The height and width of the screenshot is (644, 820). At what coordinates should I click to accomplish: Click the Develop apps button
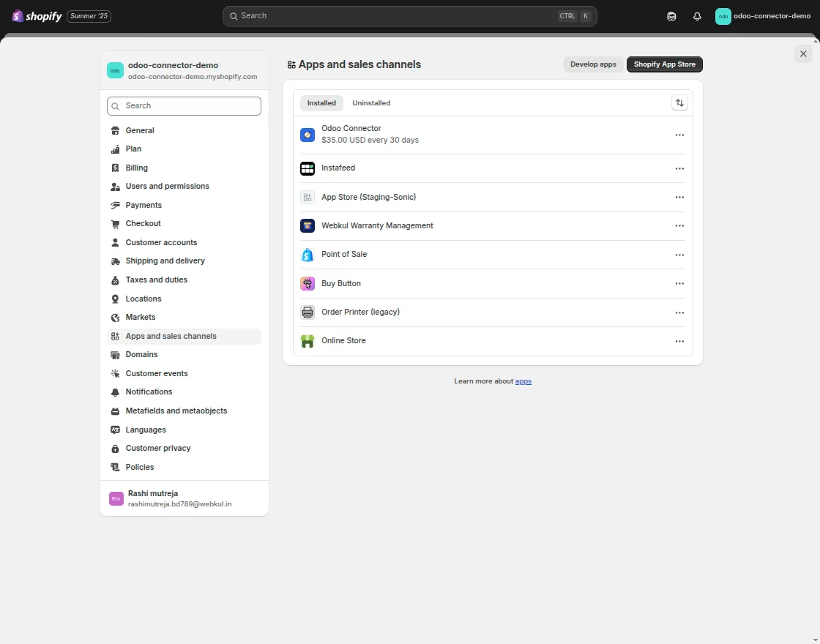click(x=593, y=64)
